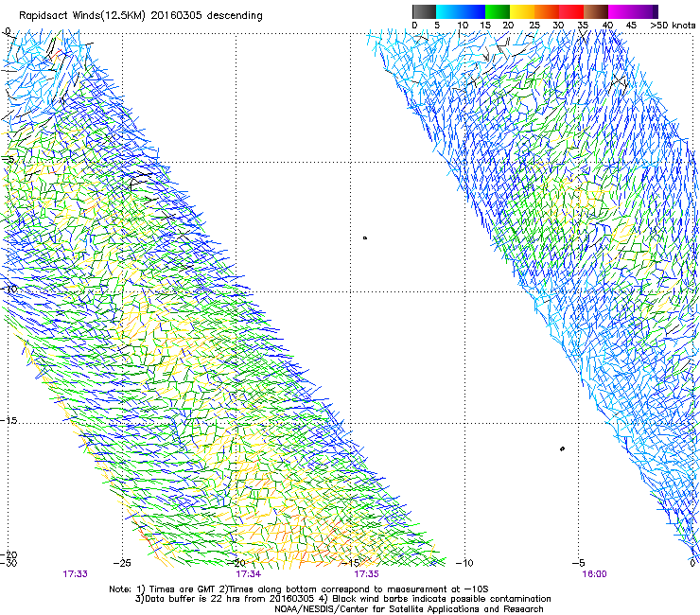Click the -10 latitude axis label on left
This screenshot has width=700, height=615.
tap(9, 290)
